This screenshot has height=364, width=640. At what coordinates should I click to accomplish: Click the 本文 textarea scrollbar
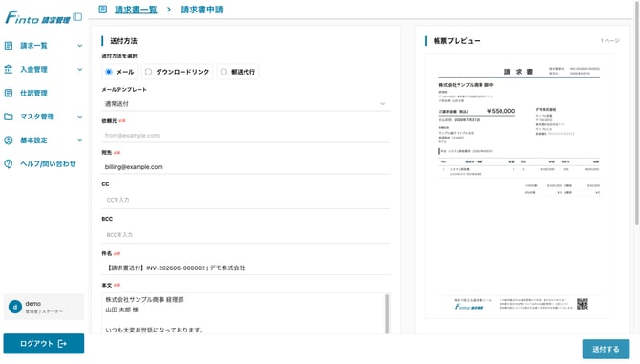(x=387, y=313)
